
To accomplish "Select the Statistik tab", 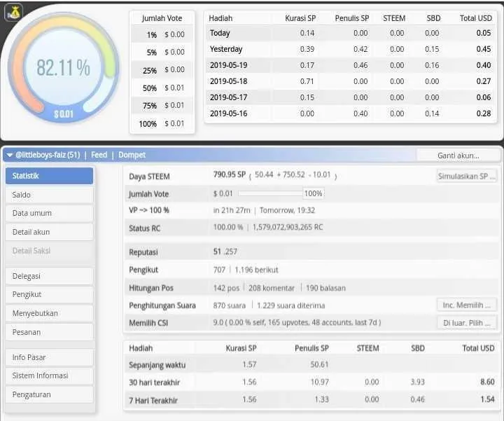I will tap(49, 176).
